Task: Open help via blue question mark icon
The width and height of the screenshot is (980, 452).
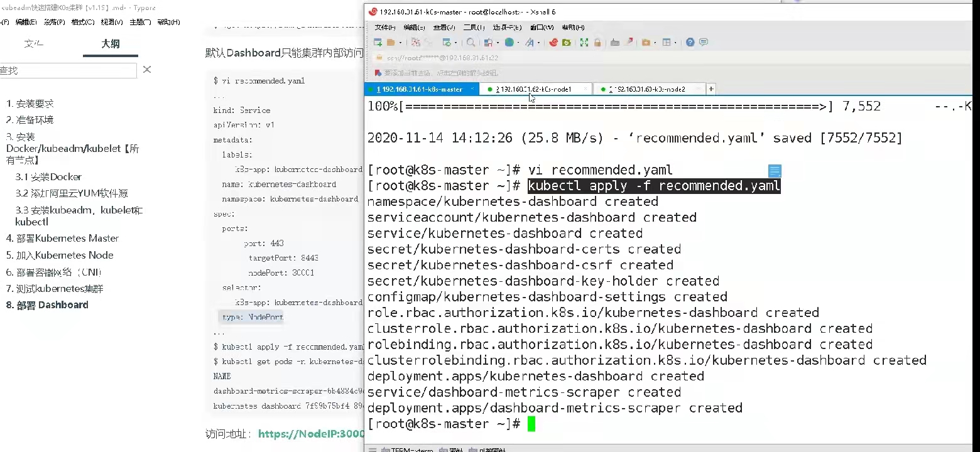Action: (690, 43)
